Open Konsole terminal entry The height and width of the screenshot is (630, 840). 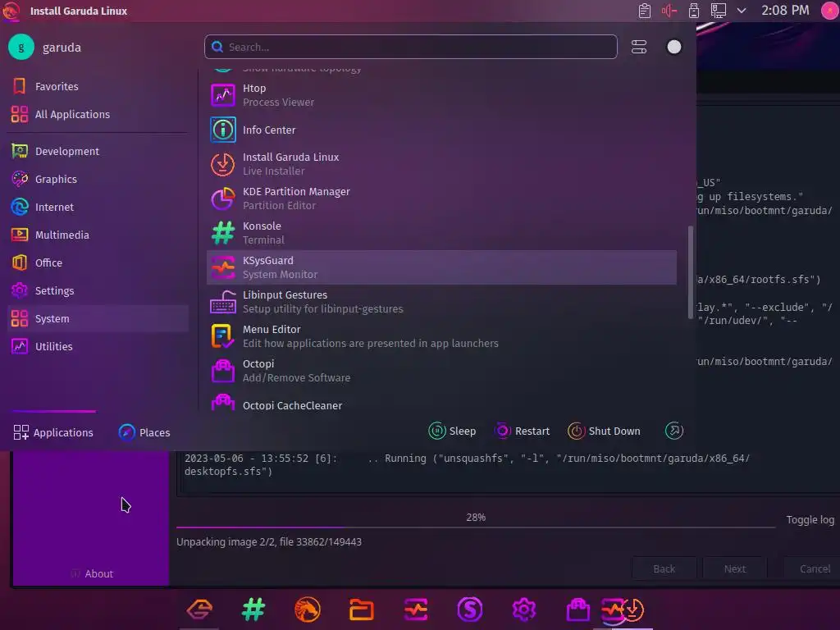[x=441, y=233]
